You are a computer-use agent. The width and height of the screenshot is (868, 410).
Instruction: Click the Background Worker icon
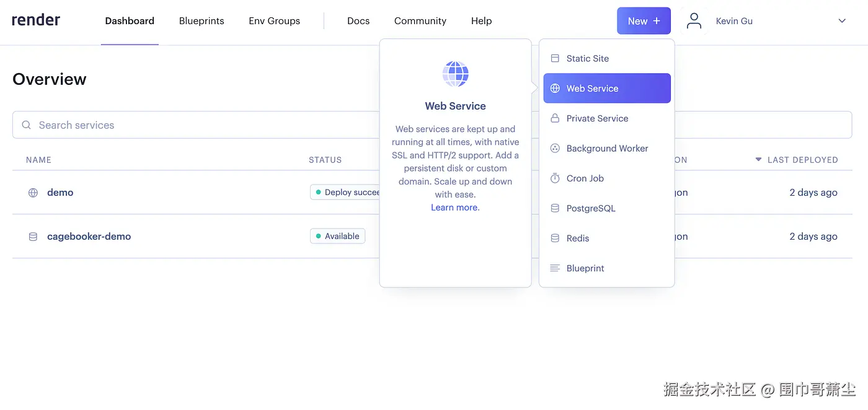[555, 149]
